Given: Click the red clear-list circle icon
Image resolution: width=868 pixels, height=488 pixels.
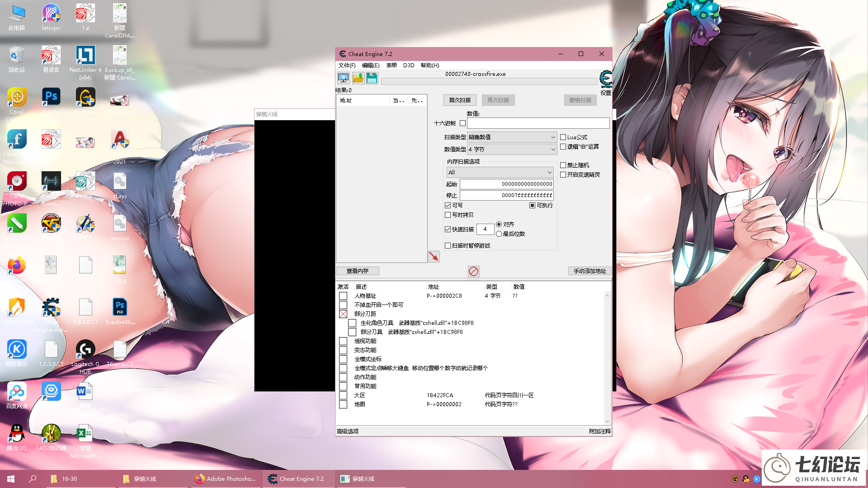Looking at the screenshot, I should [x=473, y=271].
